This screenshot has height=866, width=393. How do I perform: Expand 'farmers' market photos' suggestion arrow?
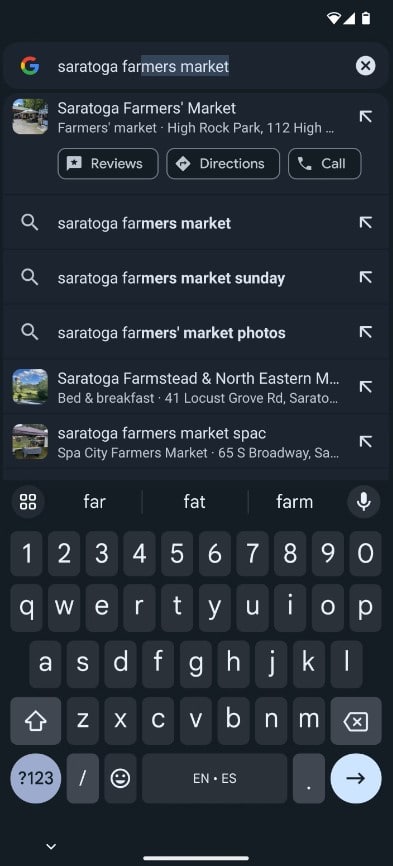click(365, 332)
